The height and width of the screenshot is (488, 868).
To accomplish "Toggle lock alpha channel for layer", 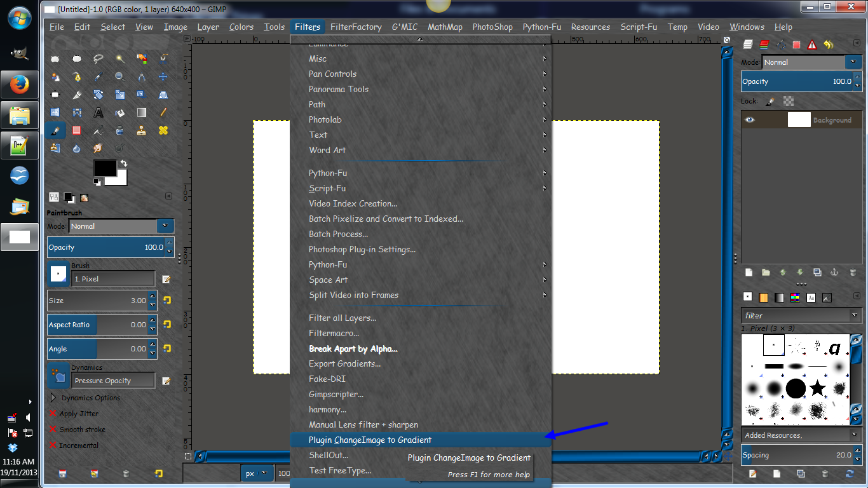I will [x=789, y=101].
